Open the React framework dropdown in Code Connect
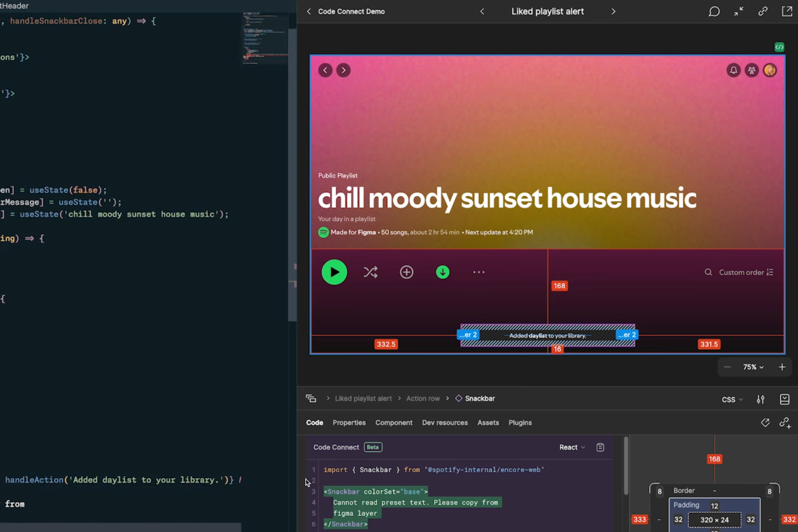 (x=571, y=447)
